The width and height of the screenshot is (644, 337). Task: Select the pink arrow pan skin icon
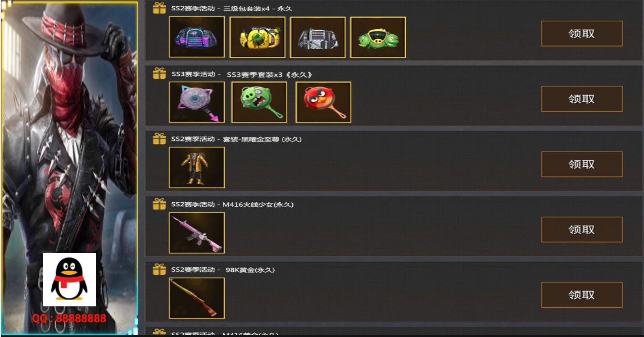click(x=197, y=102)
